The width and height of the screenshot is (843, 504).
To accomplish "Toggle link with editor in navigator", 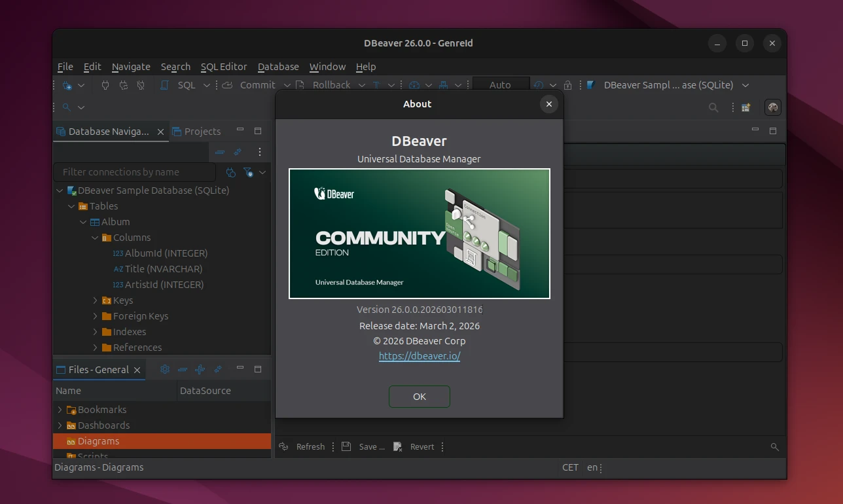I will point(237,152).
